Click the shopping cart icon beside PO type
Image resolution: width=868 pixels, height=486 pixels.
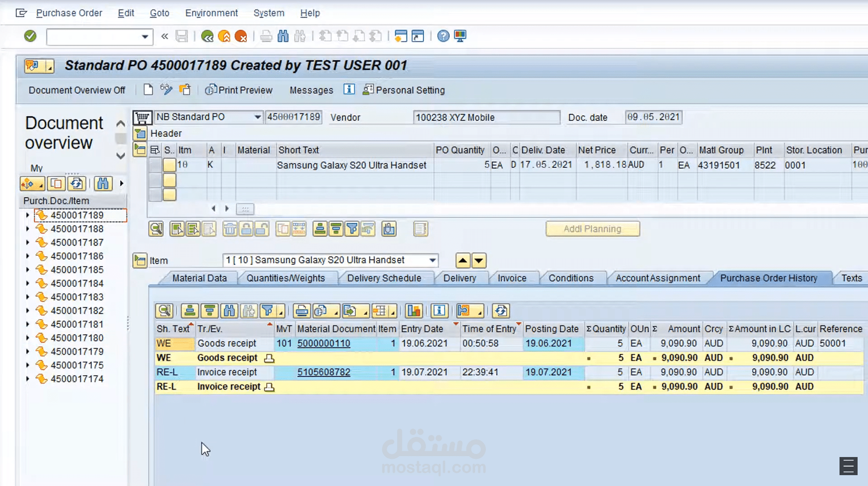(142, 118)
